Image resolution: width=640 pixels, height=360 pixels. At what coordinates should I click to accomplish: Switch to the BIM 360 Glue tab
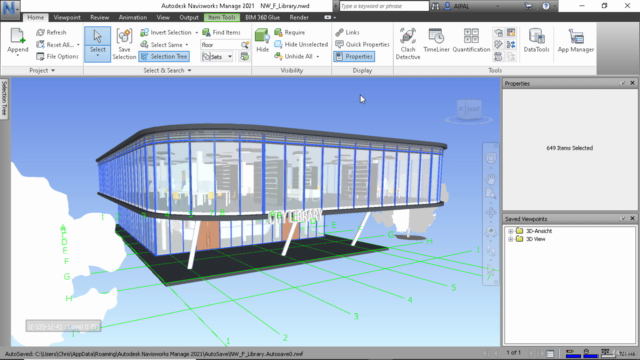click(262, 18)
